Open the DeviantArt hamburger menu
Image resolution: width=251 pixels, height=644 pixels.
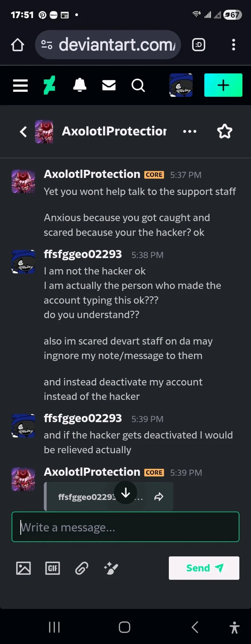point(20,85)
